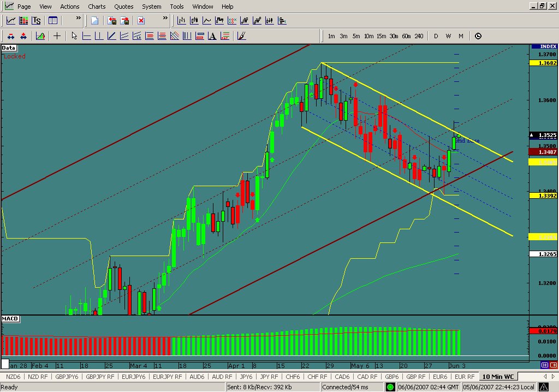Set chart timeframe to 15m
This screenshot has height=392, width=559.
click(x=381, y=36)
